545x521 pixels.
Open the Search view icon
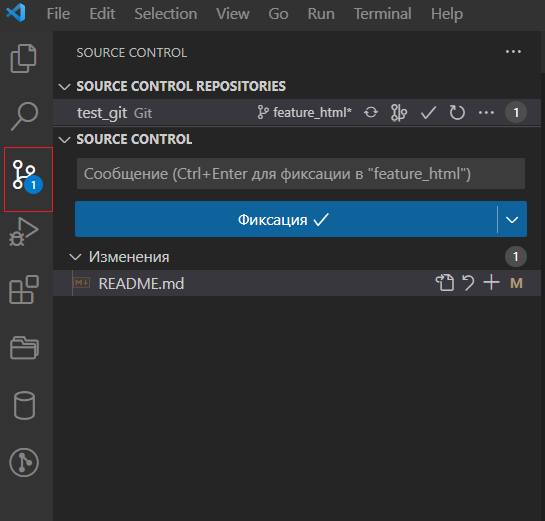24,116
